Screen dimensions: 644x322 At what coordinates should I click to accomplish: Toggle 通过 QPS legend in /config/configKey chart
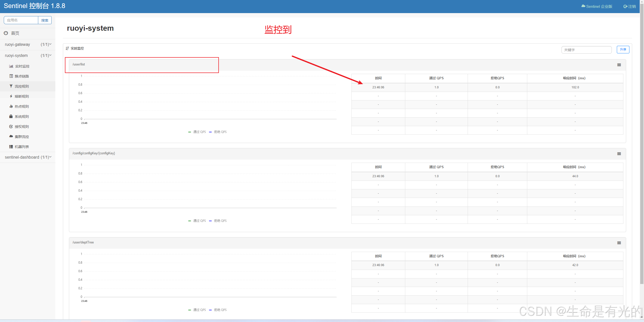(x=197, y=221)
